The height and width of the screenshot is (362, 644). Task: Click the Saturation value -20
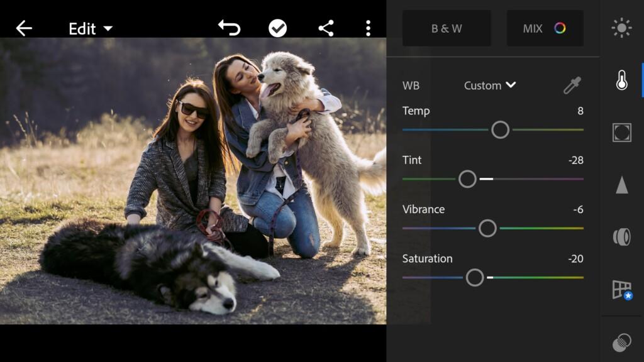click(x=576, y=258)
